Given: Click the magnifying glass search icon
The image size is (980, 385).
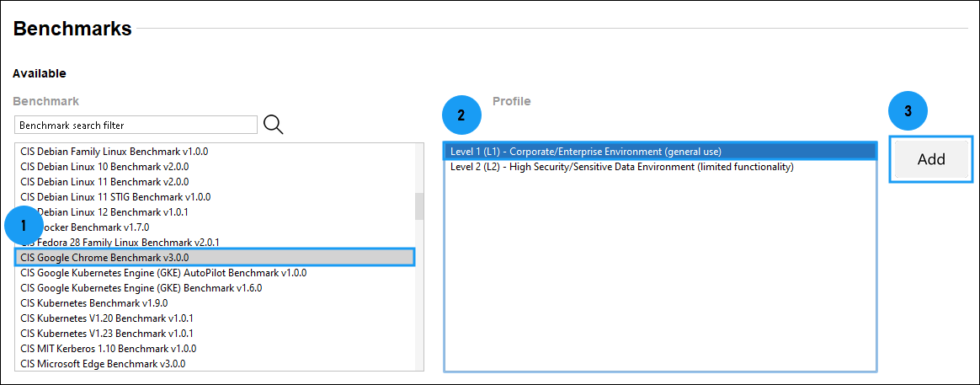Looking at the screenshot, I should pyautogui.click(x=273, y=125).
